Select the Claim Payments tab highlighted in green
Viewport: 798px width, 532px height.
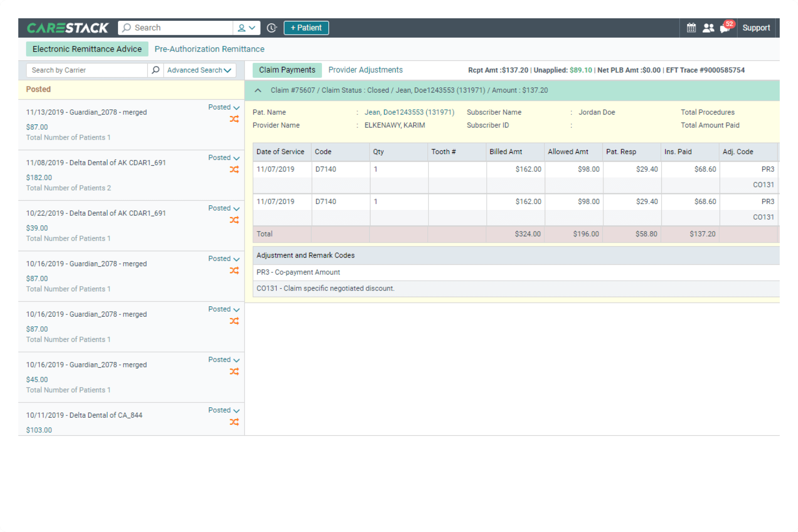[x=287, y=70]
